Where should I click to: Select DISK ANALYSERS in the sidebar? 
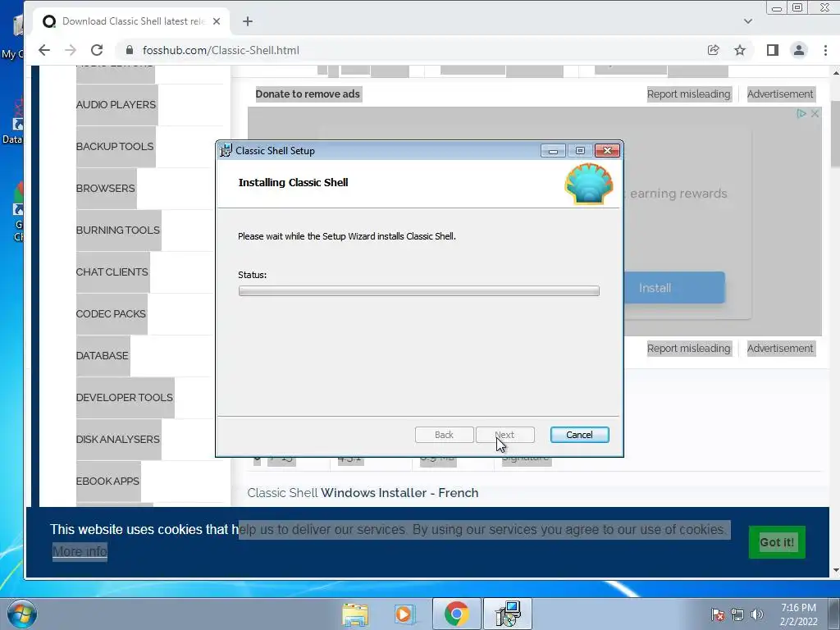click(x=118, y=439)
